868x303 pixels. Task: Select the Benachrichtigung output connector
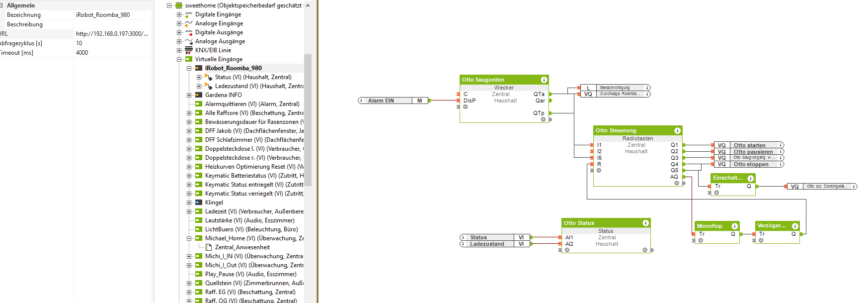(x=615, y=88)
